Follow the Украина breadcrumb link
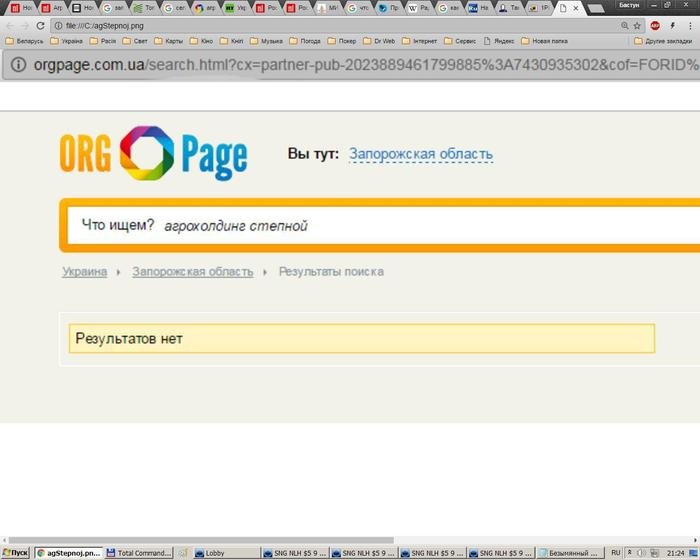This screenshot has height=560, width=700. (x=84, y=271)
